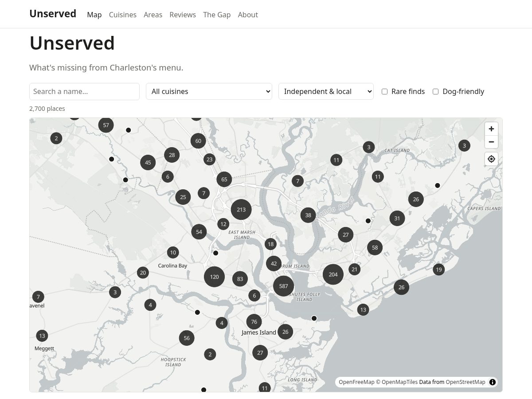Open the 213 places cluster
The height and width of the screenshot is (399, 532).
coord(241,210)
